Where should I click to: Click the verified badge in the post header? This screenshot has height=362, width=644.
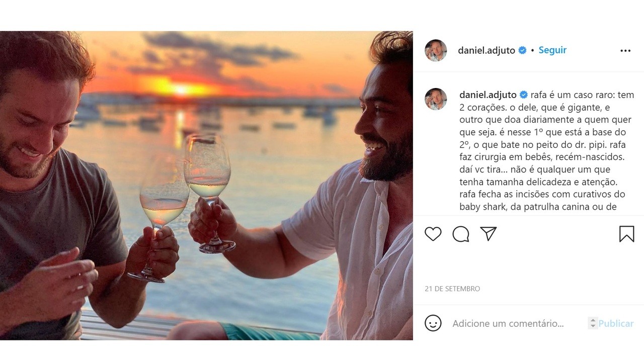(x=523, y=50)
